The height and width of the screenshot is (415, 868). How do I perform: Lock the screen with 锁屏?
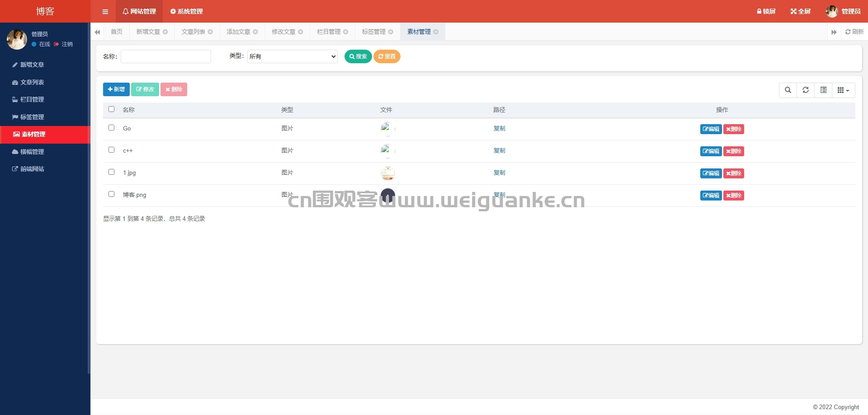point(766,11)
